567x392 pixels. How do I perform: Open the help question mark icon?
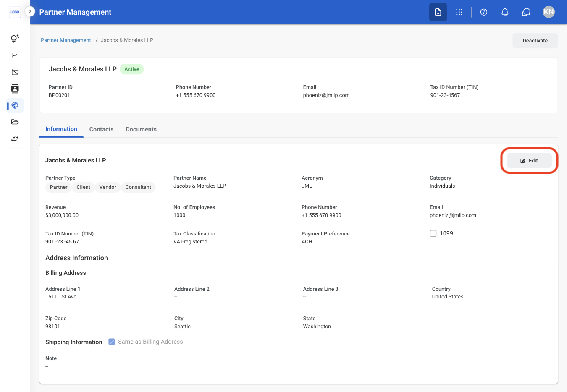point(484,12)
